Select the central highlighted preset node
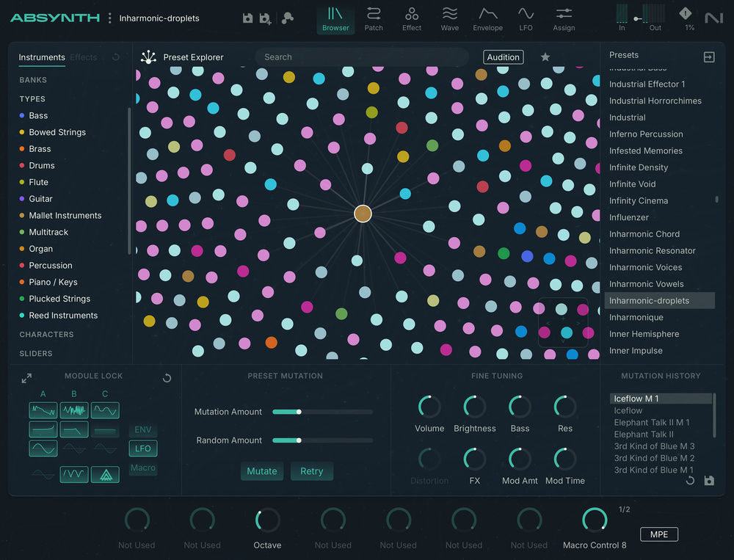 [363, 214]
